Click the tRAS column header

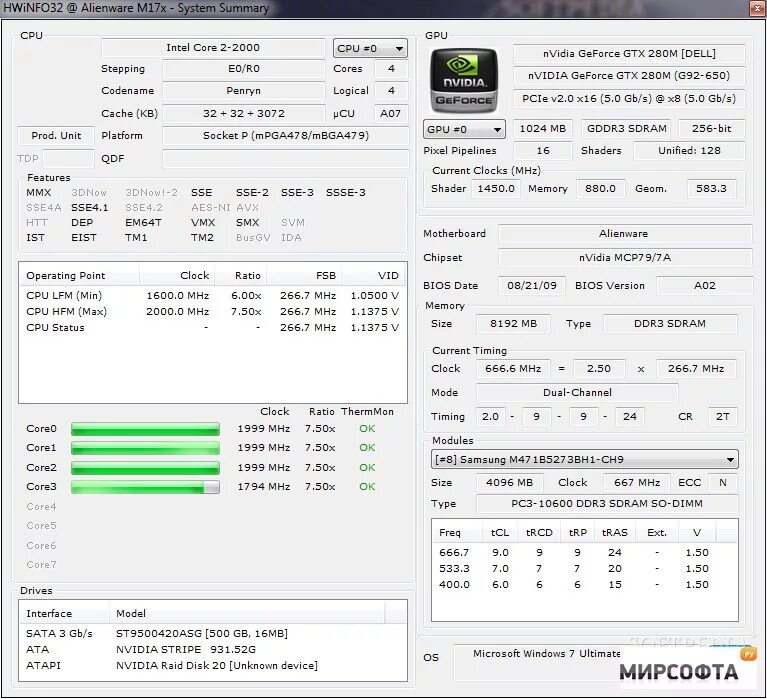pos(614,533)
